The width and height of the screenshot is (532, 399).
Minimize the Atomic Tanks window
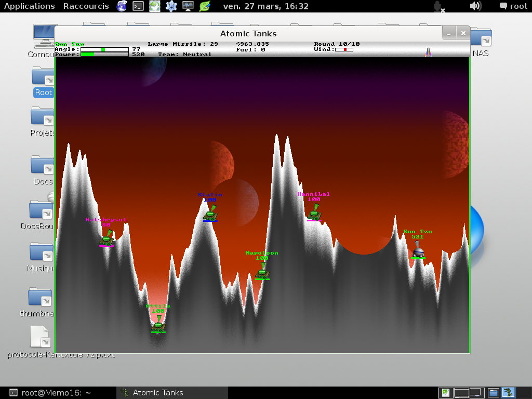coord(449,33)
